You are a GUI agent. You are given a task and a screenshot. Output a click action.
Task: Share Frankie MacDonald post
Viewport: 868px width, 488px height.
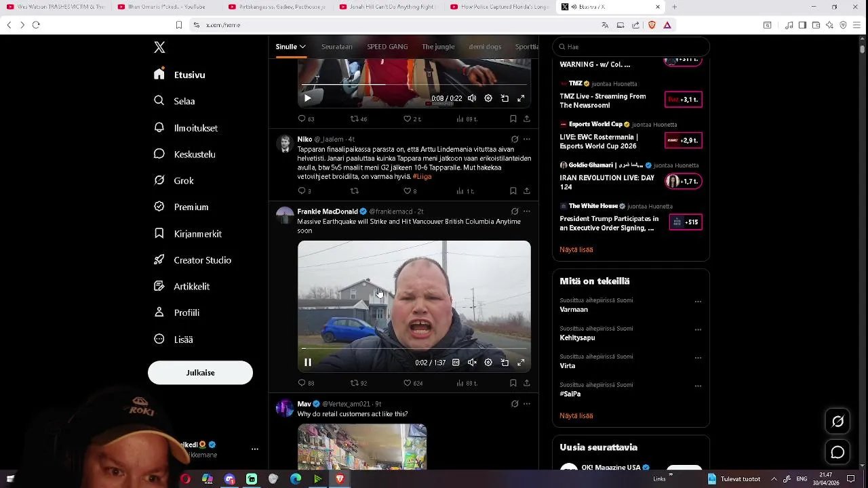(x=526, y=383)
